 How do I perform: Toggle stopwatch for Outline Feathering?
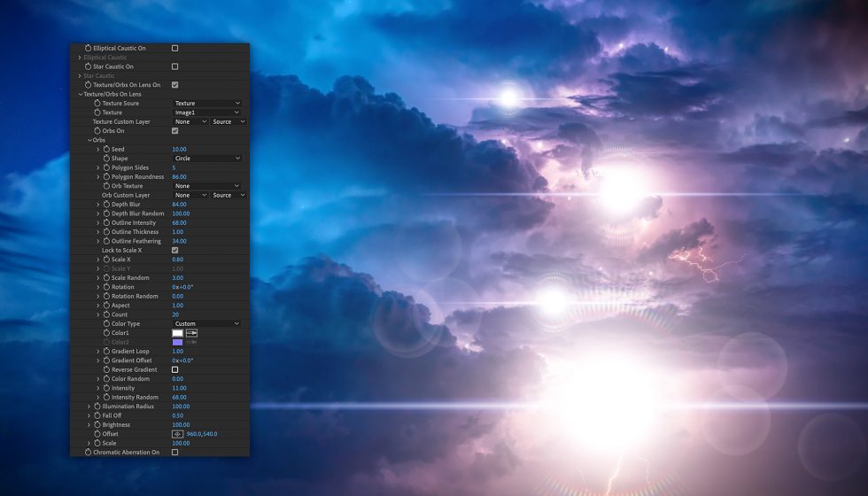click(x=106, y=241)
